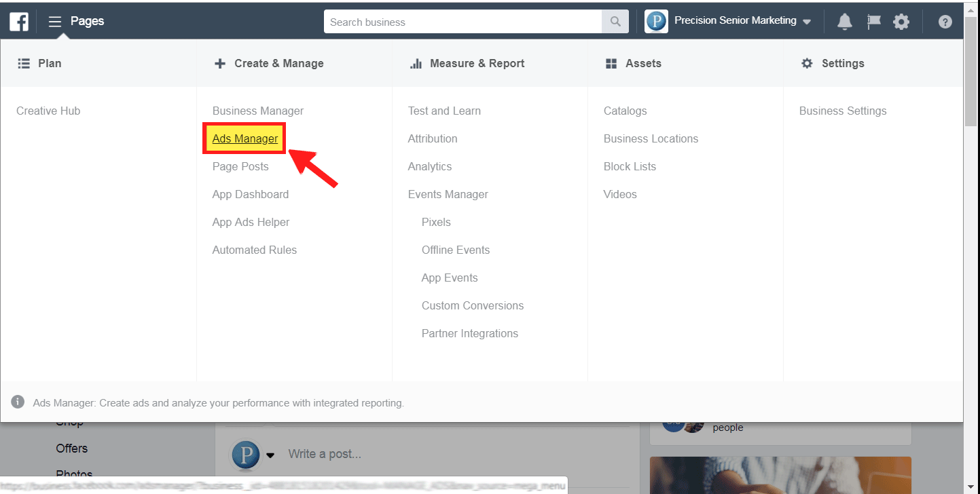Open Catalogs
Screen dimensions: 980x494
[x=625, y=111]
